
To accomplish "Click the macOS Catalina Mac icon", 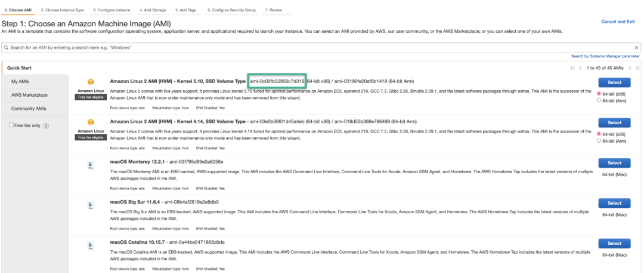I will click(x=91, y=246).
